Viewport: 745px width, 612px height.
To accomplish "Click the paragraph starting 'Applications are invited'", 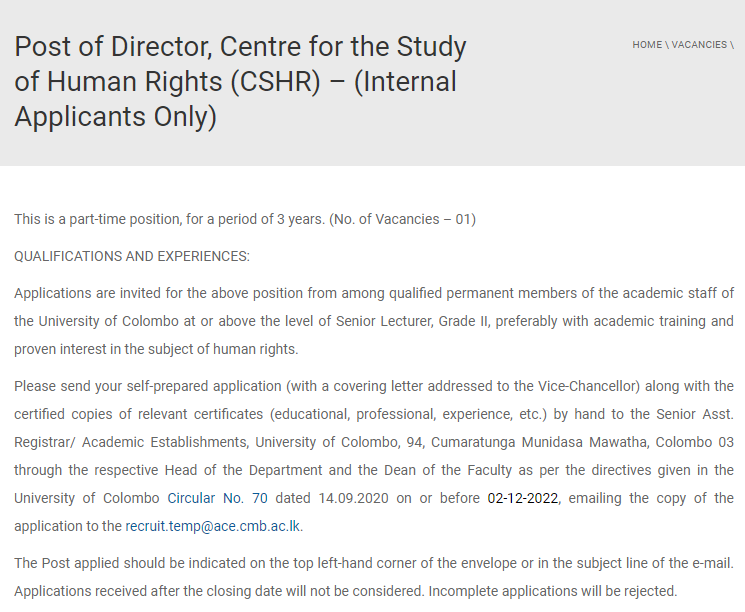I will pos(373,321).
